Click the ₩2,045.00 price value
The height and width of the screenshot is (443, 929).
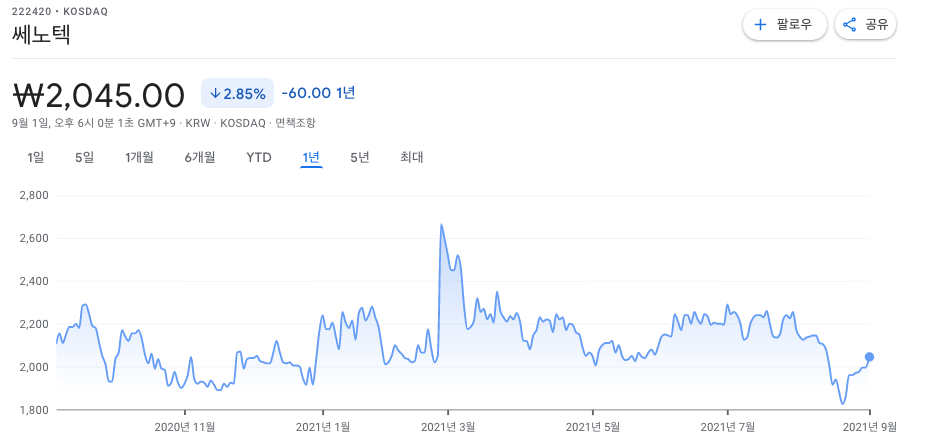click(98, 95)
